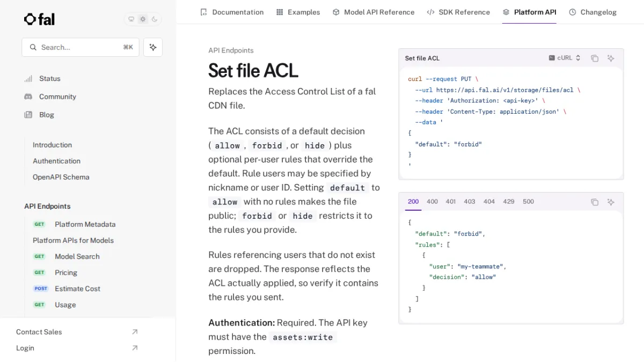644x362 pixels.
Task: Open Platform Metadata endpoint
Action: (85, 224)
